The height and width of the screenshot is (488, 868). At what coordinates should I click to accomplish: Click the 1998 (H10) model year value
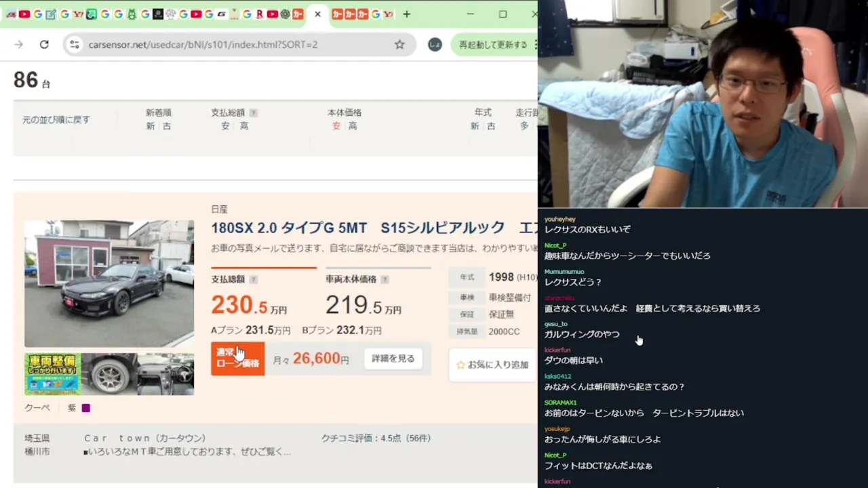pos(513,277)
